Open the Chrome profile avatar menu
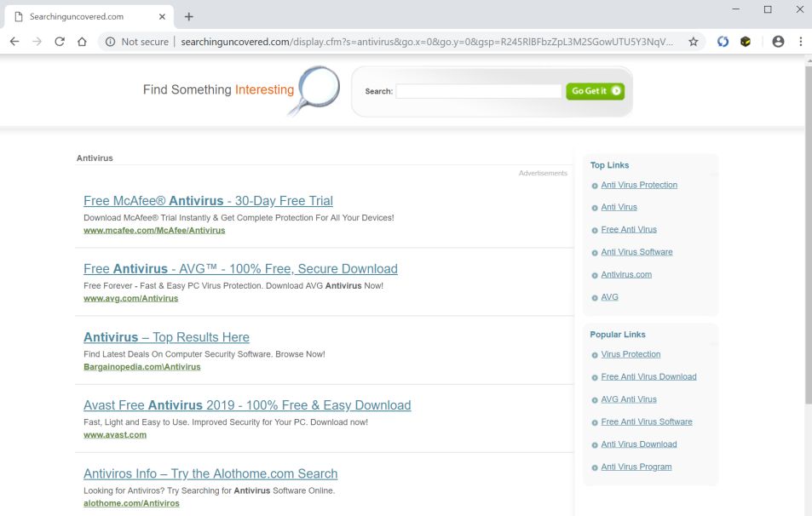Image resolution: width=812 pixels, height=516 pixels. coord(778,42)
